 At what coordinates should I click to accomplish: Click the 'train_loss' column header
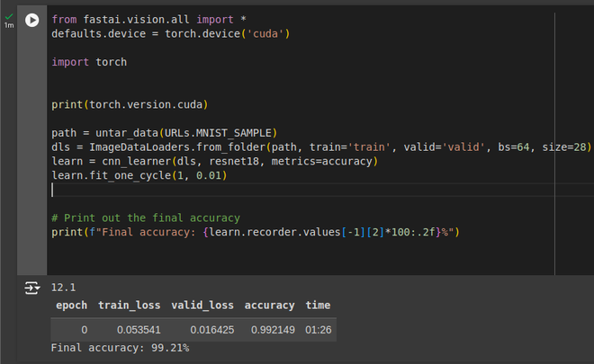(x=129, y=306)
